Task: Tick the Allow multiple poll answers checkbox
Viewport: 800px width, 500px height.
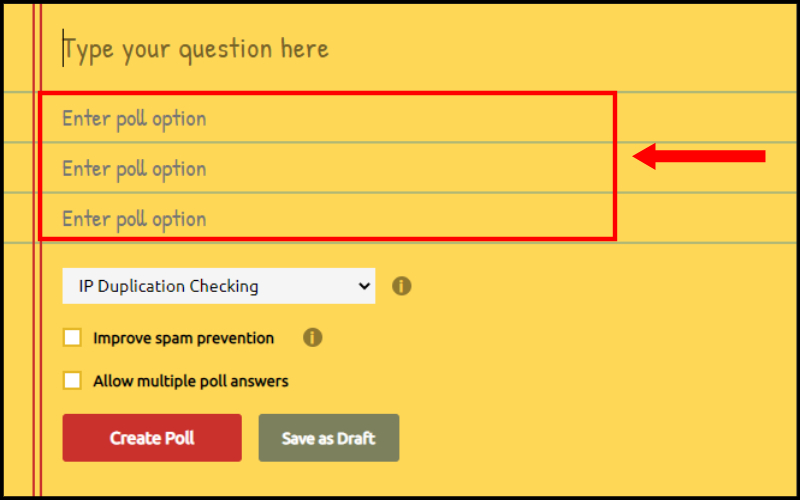Action: tap(72, 381)
